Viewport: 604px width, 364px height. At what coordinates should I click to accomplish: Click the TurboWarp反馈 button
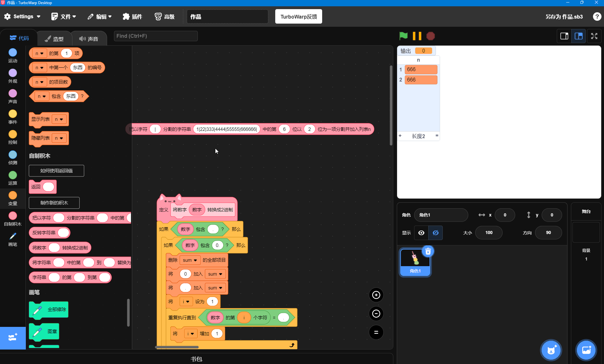(299, 16)
